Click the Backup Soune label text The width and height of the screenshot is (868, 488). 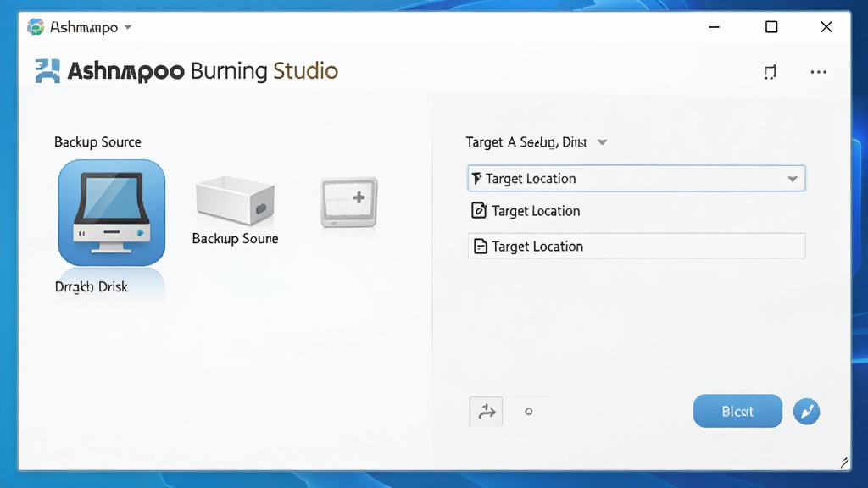(x=236, y=238)
